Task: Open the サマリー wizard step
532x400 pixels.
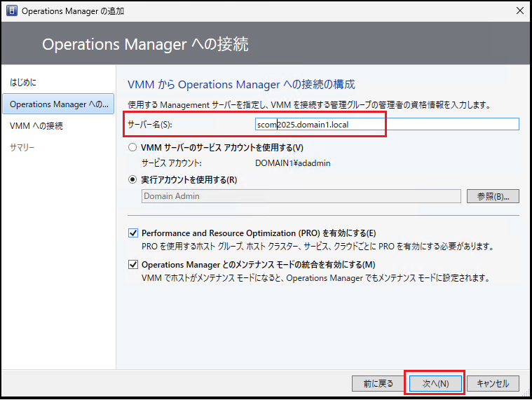Action: (x=22, y=147)
